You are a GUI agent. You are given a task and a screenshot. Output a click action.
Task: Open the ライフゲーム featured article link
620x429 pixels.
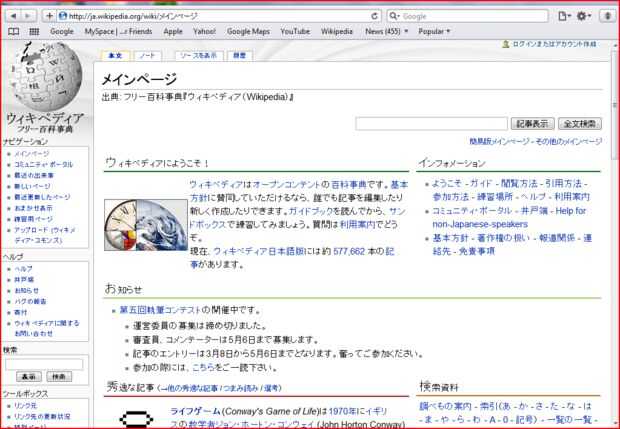(x=195, y=411)
